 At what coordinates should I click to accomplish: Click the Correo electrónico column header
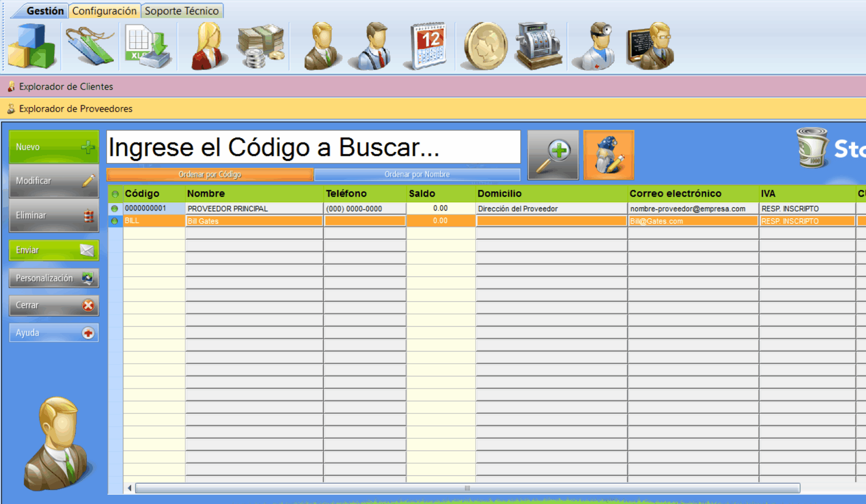pyautogui.click(x=693, y=194)
